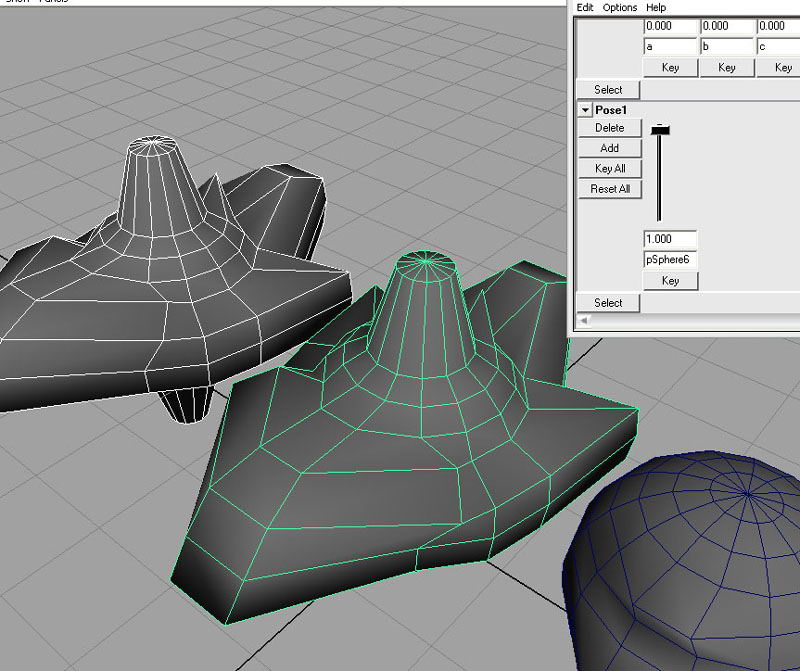The height and width of the screenshot is (671, 800).
Task: Click the Key button under pSphere6
Action: (670, 281)
